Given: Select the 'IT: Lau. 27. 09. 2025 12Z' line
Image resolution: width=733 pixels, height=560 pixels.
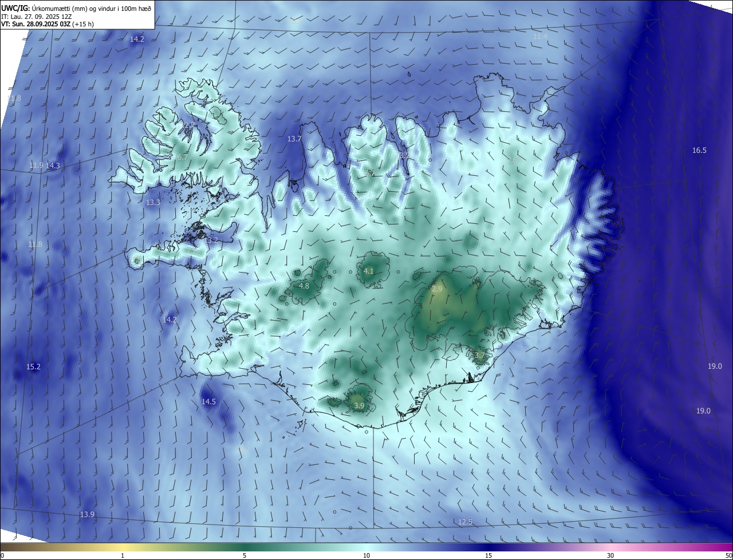Looking at the screenshot, I should point(36,16).
